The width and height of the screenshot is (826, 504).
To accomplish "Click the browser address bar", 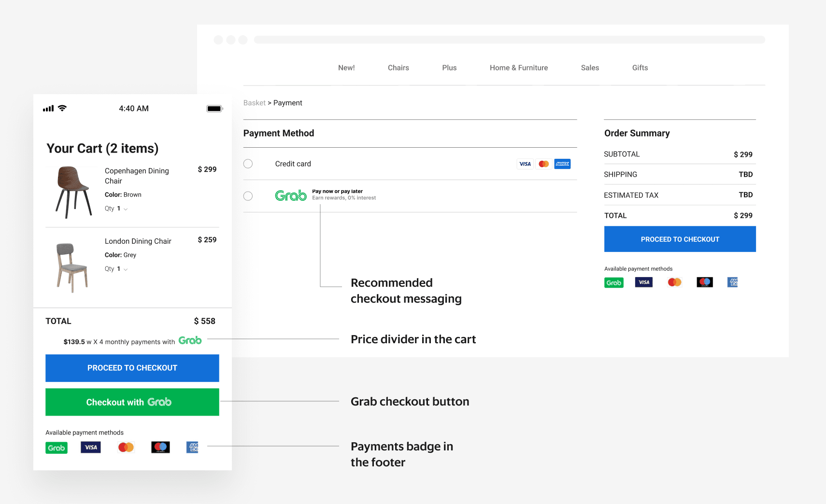I will [509, 40].
